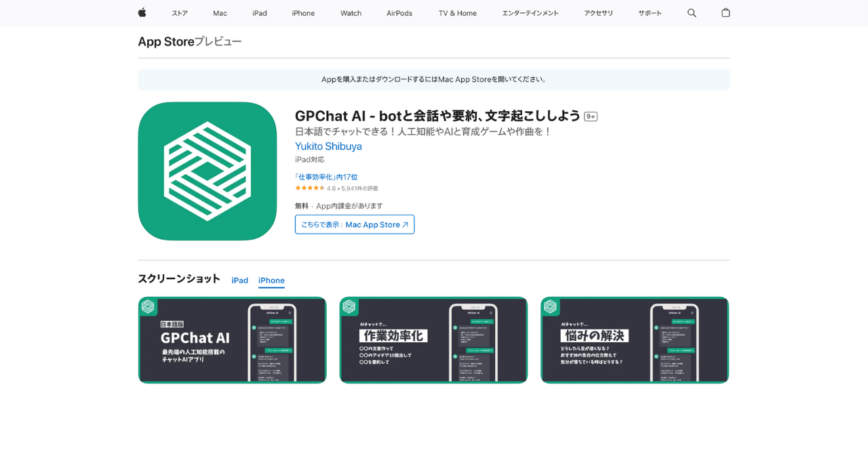The height and width of the screenshot is (454, 868).
Task: Open the shopping bag icon
Action: tap(726, 13)
